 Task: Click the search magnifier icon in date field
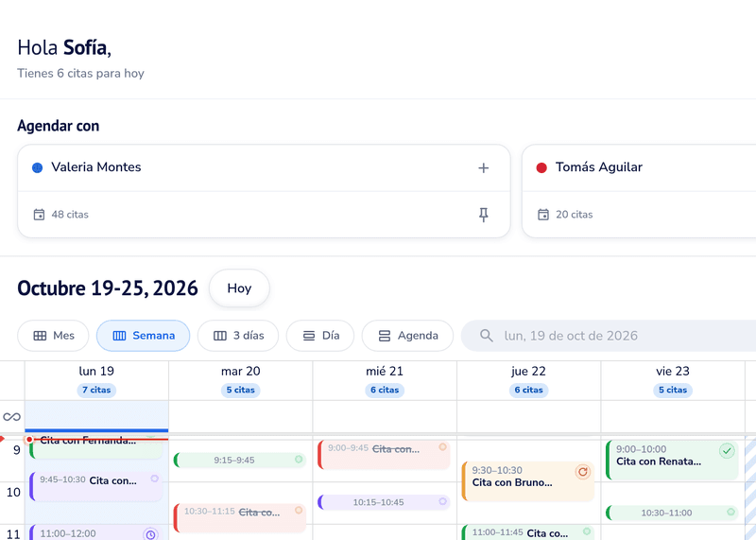tap(487, 336)
